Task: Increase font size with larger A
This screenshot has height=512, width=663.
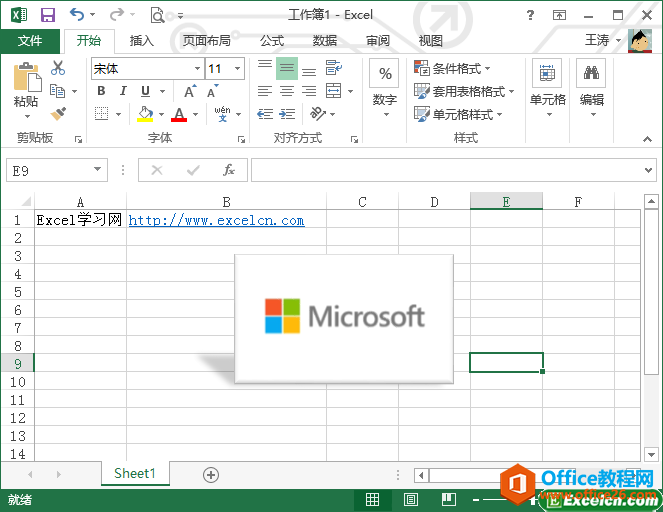Action: pyautogui.click(x=190, y=91)
